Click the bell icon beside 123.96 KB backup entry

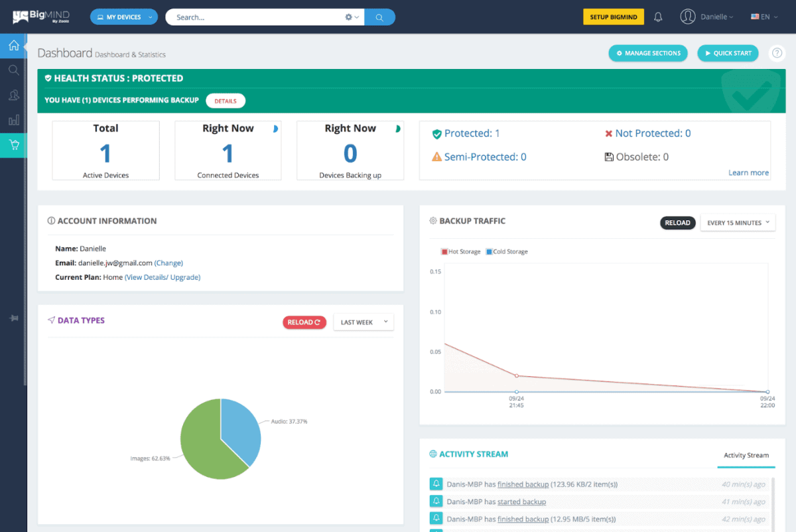[436, 484]
